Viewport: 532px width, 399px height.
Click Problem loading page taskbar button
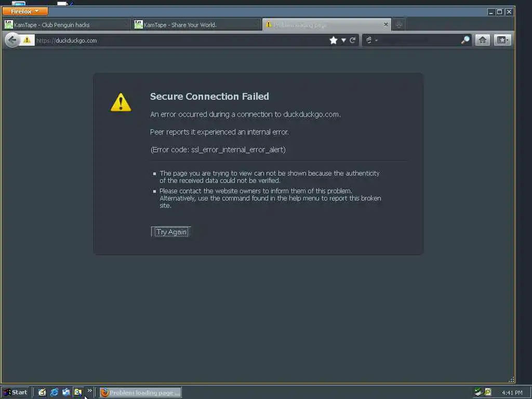140,393
